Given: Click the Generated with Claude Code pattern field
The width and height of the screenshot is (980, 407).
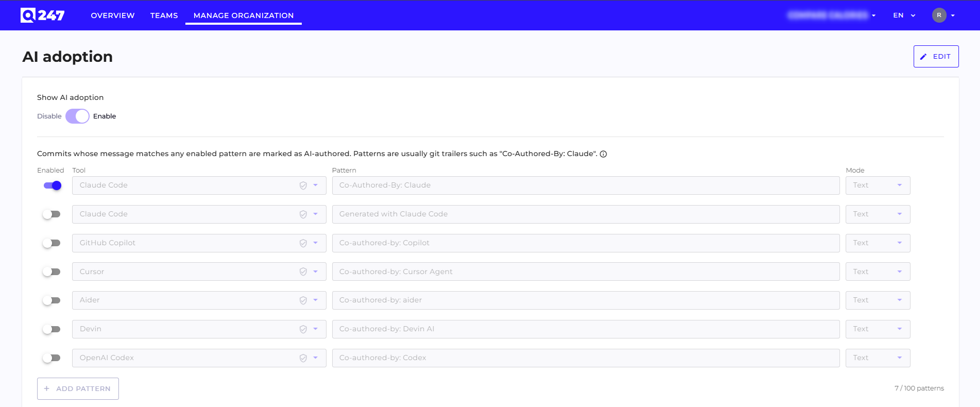Looking at the screenshot, I should point(586,214).
